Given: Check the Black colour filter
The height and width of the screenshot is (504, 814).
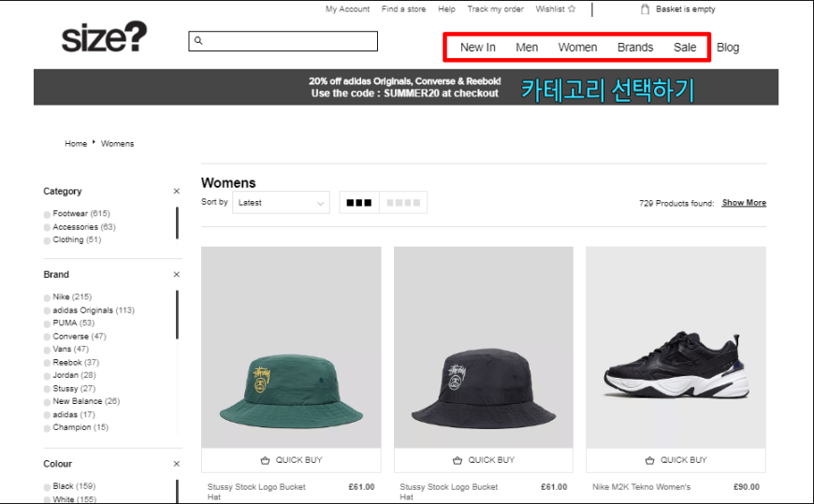Looking at the screenshot, I should coord(47,487).
